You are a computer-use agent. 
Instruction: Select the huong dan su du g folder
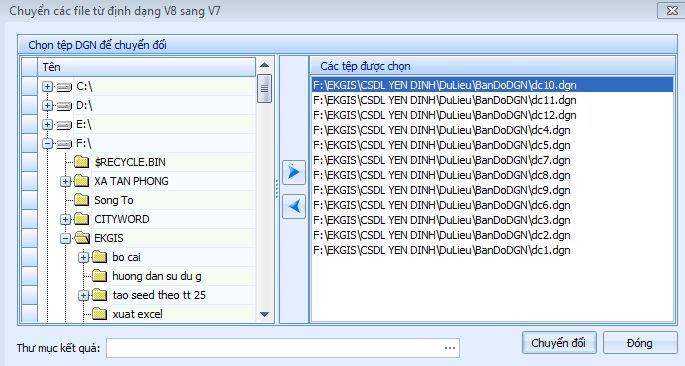click(156, 276)
